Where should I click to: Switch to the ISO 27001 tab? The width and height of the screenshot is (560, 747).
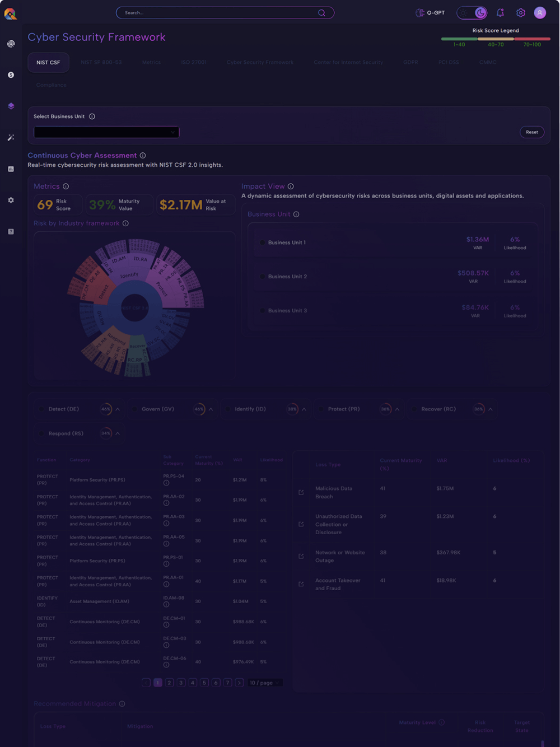point(193,63)
